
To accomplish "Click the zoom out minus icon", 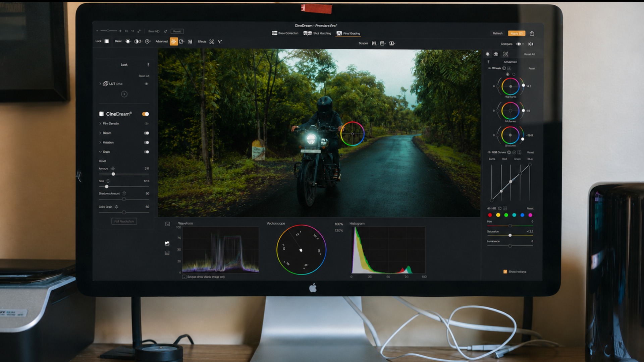I will click(x=97, y=31).
